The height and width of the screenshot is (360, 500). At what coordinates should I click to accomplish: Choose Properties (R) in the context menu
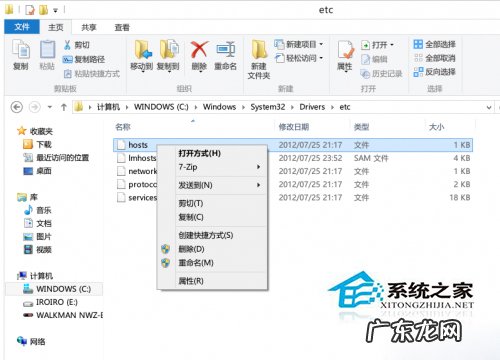(191, 281)
